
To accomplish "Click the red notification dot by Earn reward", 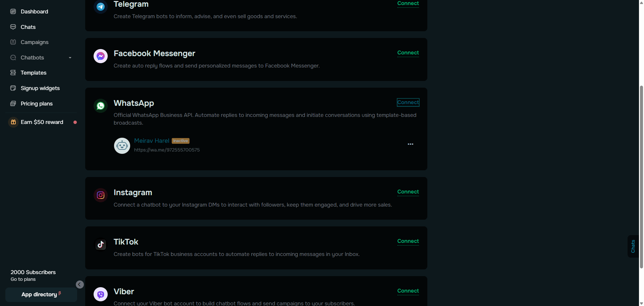I will pos(75,122).
